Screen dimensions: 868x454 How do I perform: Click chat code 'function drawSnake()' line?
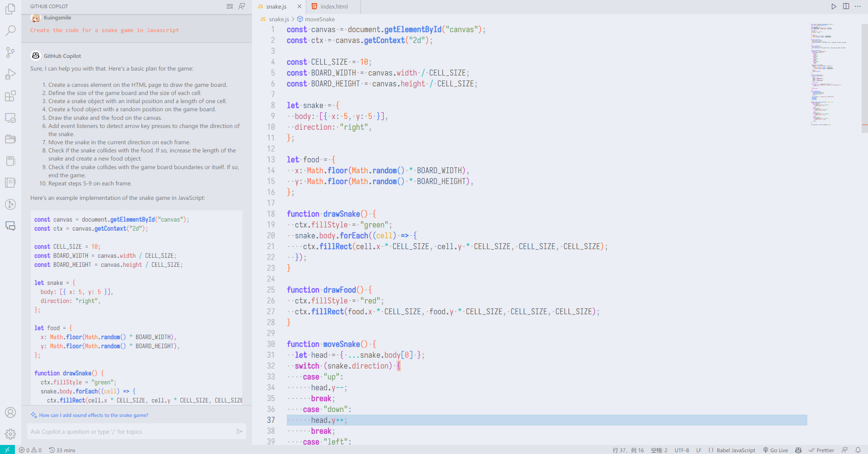(x=69, y=373)
